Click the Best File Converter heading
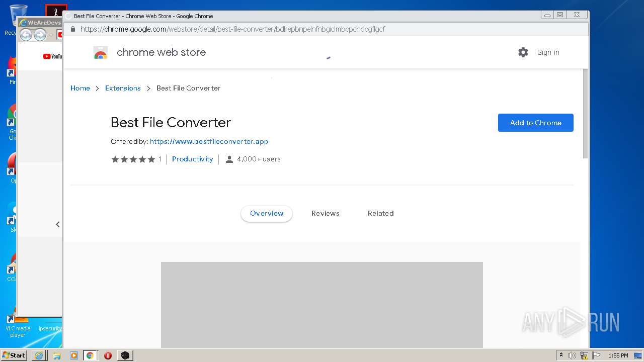 tap(171, 123)
